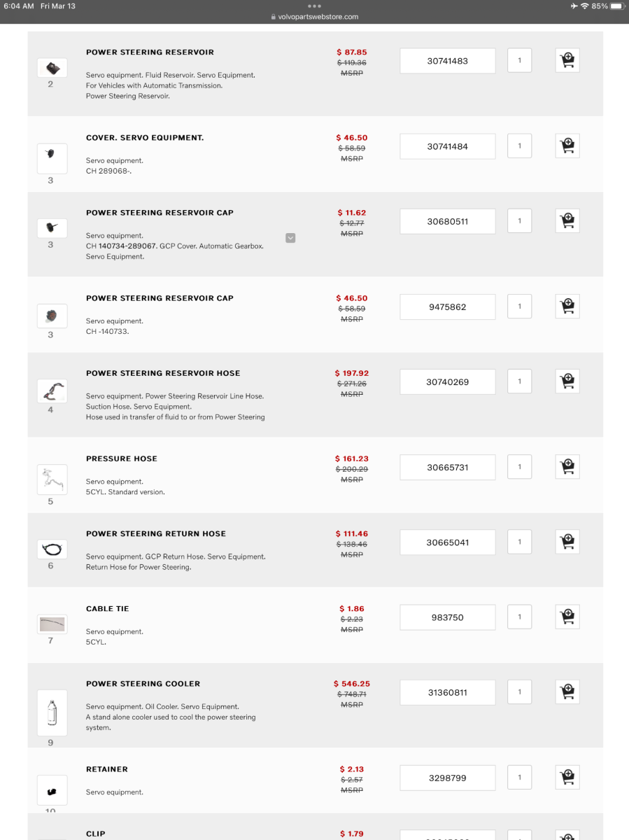Expand description of $11.62 reservoir cap
This screenshot has width=629, height=840.
click(x=290, y=238)
